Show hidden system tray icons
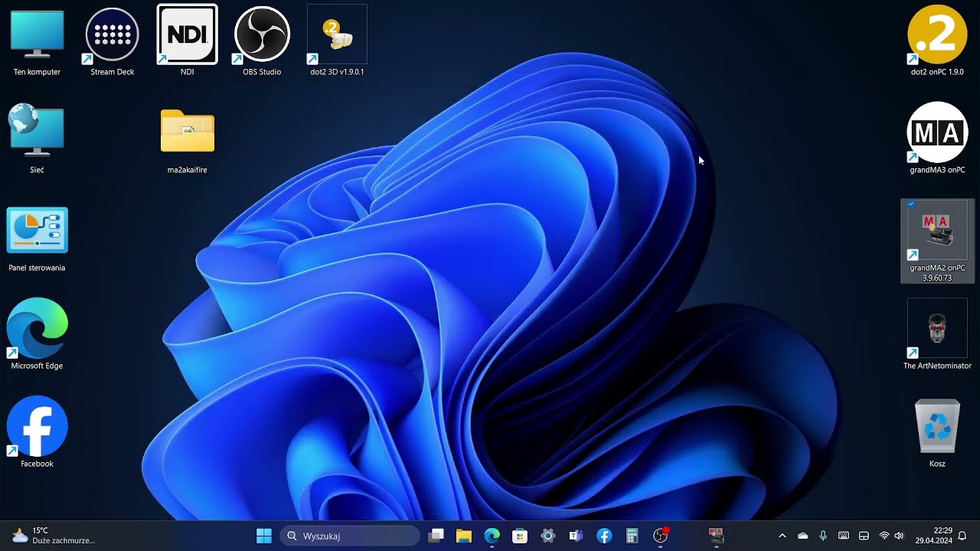 pyautogui.click(x=782, y=536)
